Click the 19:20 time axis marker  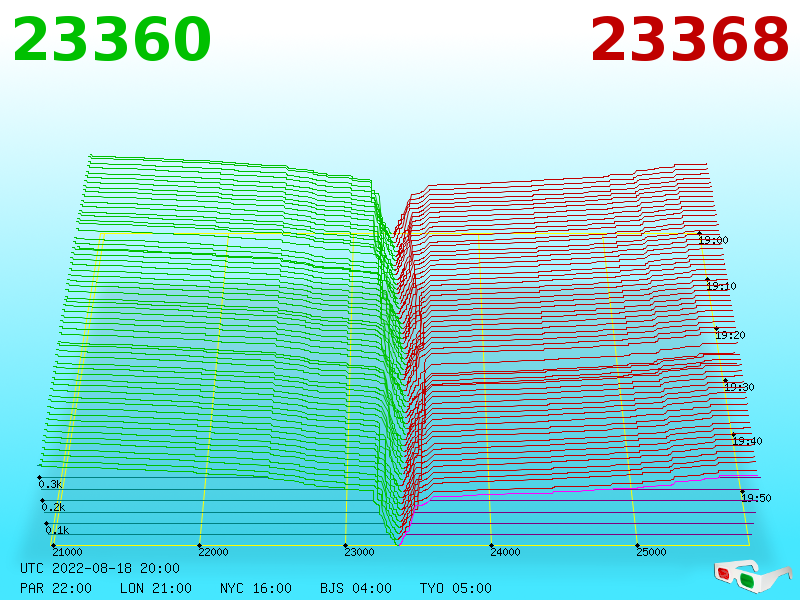(x=730, y=335)
